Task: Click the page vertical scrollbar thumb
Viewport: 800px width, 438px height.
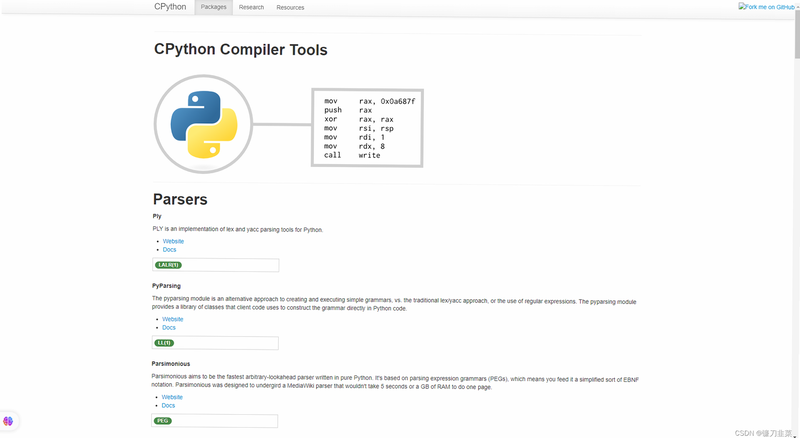Action: [x=796, y=35]
